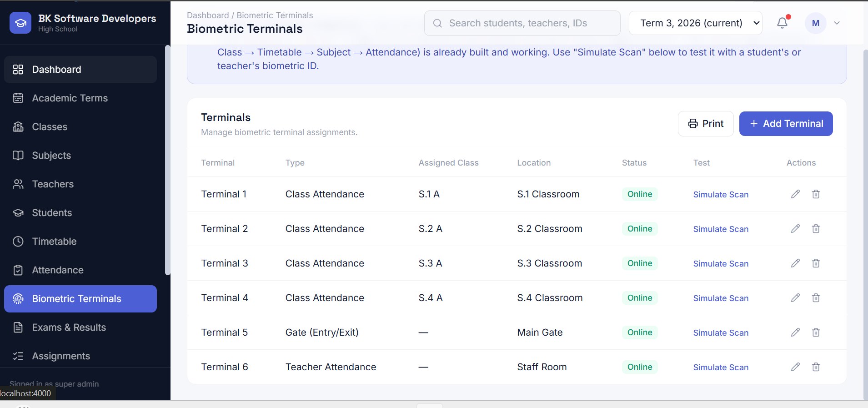Image resolution: width=868 pixels, height=408 pixels.
Task: Click the search magnifier icon
Action: [x=437, y=23]
